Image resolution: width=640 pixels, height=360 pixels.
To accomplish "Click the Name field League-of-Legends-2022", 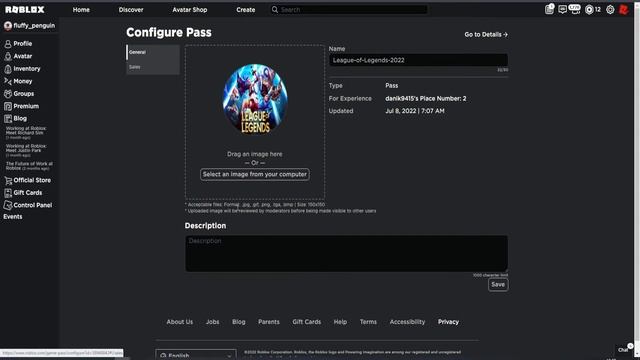I will [x=418, y=60].
